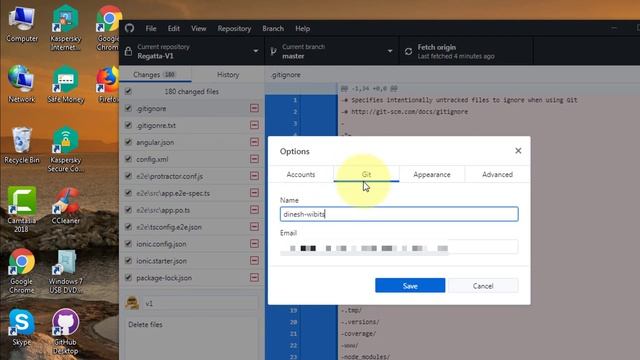Screen dimensions: 640x360
Task: Click diff line number 20
Action: point(293,322)
